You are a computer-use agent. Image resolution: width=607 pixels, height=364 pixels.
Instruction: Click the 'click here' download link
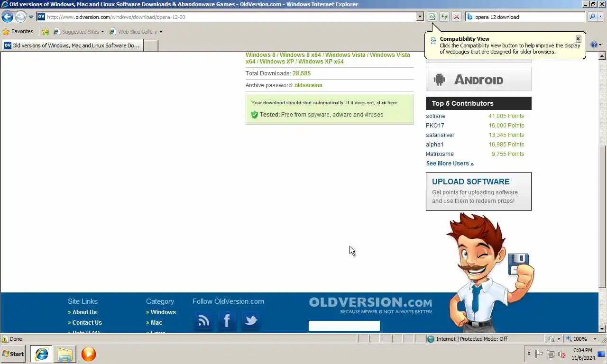pyautogui.click(x=387, y=103)
